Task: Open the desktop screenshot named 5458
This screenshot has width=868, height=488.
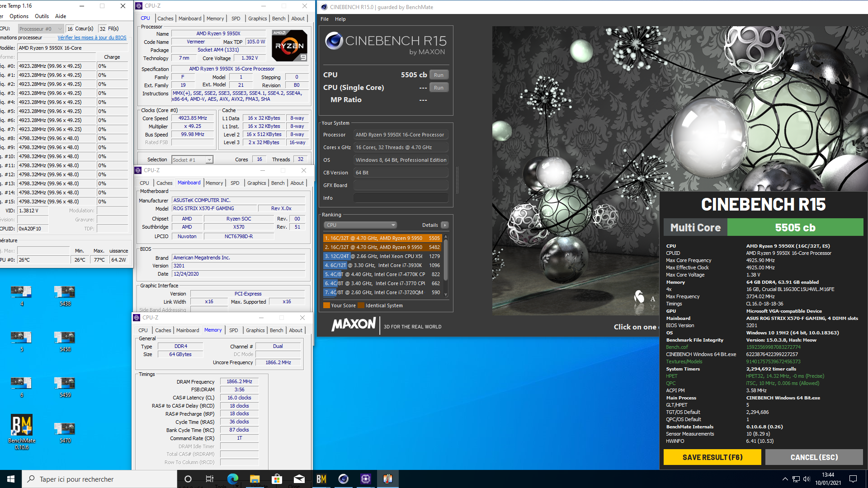Action: pyautogui.click(x=65, y=341)
